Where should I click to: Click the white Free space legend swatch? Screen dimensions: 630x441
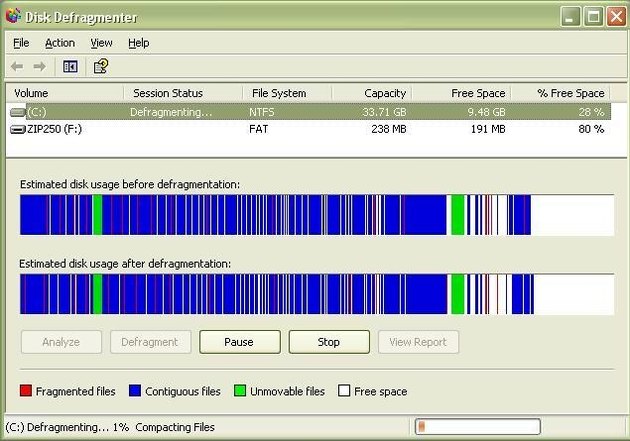click(344, 390)
